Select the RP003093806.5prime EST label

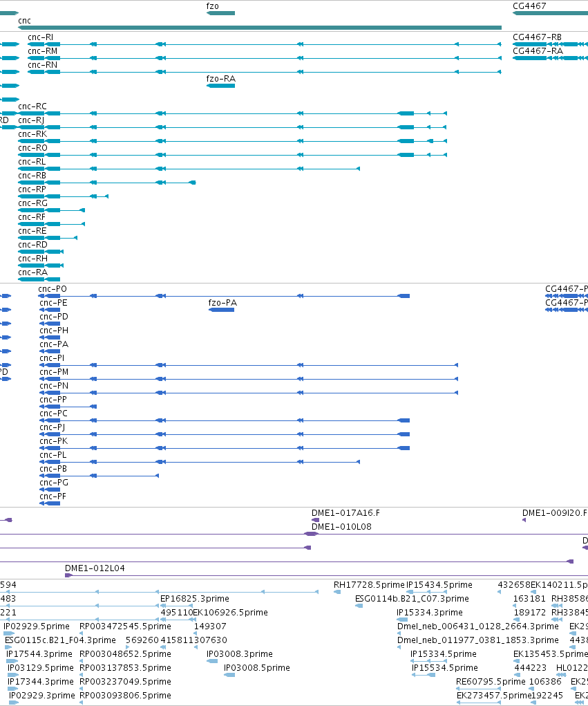pyautogui.click(x=125, y=696)
